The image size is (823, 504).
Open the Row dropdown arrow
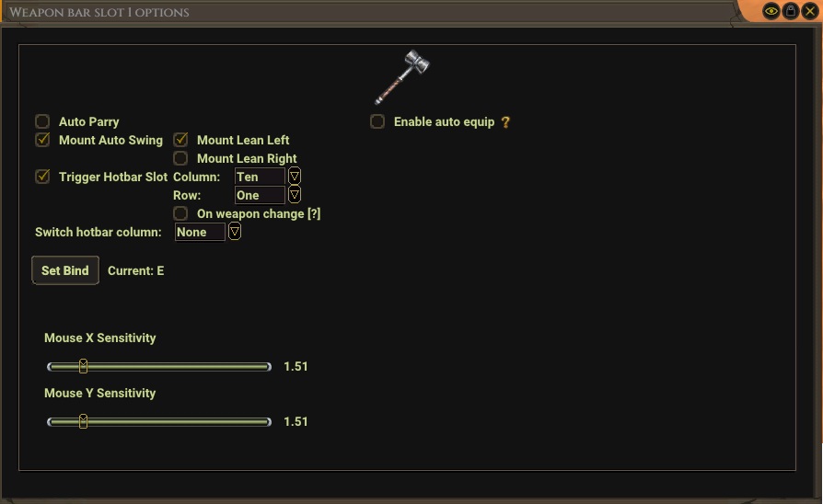[x=295, y=195]
